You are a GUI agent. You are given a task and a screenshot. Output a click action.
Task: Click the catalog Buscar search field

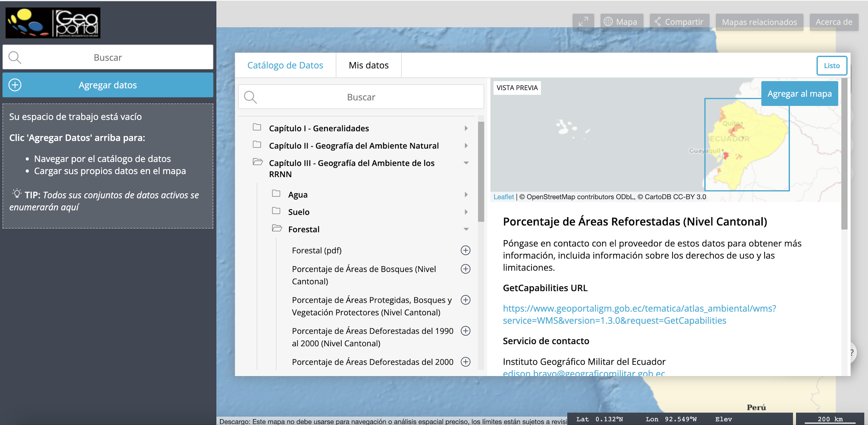tap(361, 97)
